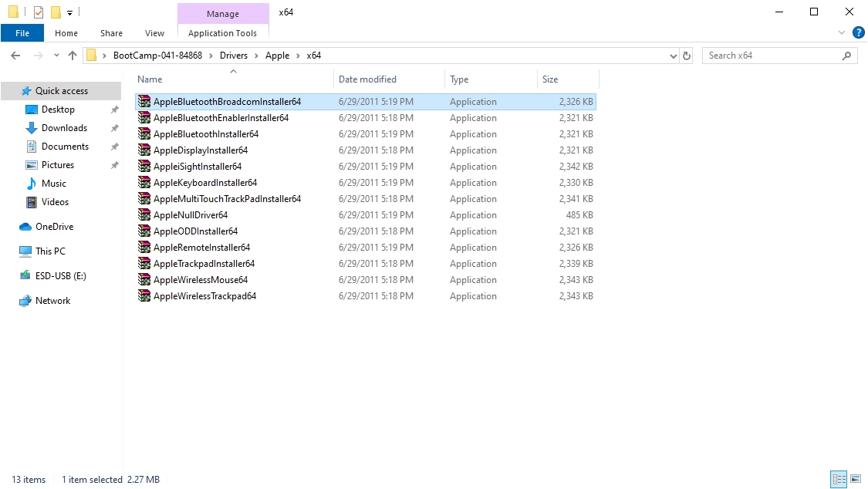Open Desktop in navigation pane
868x489 pixels.
click(58, 110)
